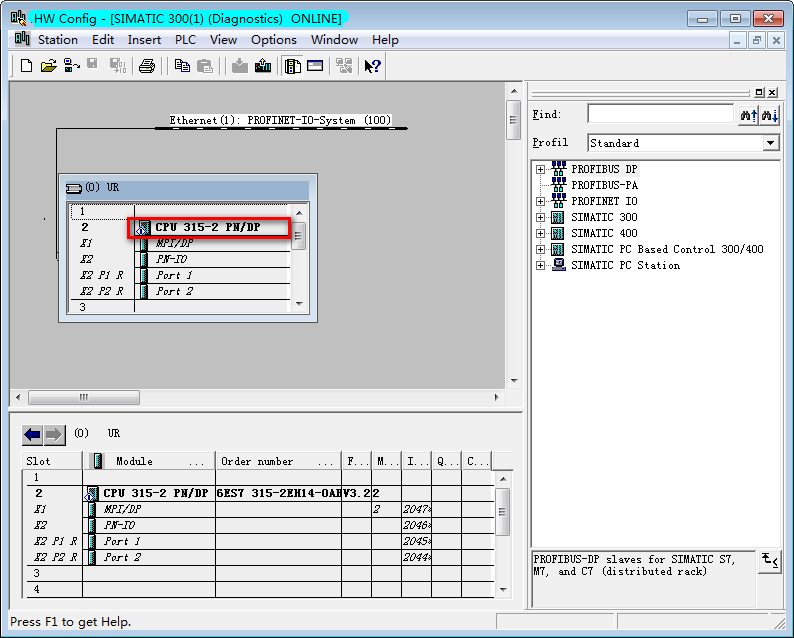Screen dimensions: 794x638
Task: Click the Find upward binoculars icon
Action: tap(748, 115)
